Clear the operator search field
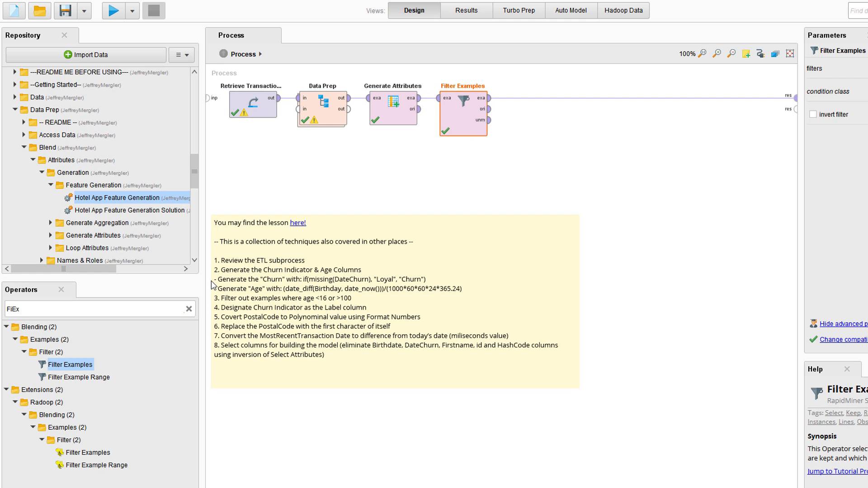Screen dimensions: 868x488 click(x=189, y=309)
